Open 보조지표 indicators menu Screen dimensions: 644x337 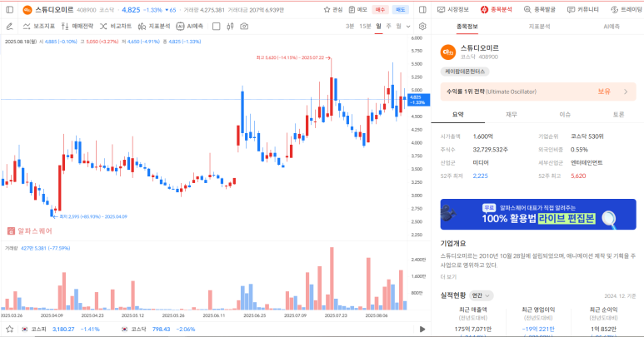point(39,27)
